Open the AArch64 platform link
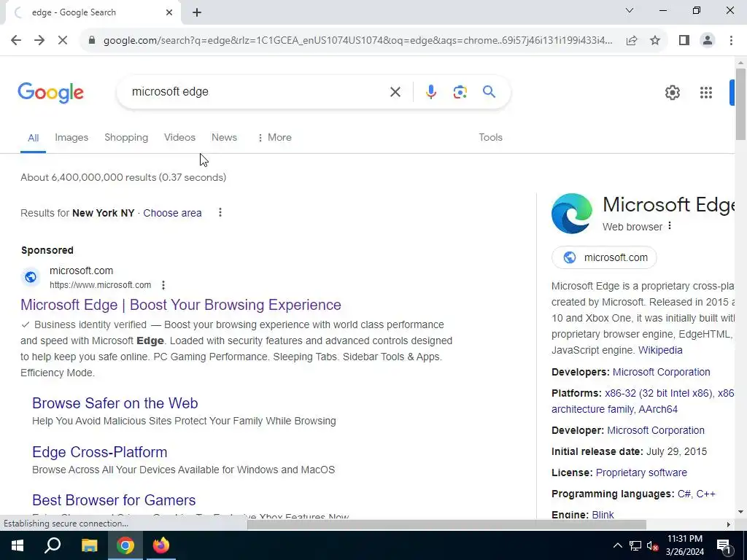Image resolution: width=747 pixels, height=560 pixels. tap(657, 409)
